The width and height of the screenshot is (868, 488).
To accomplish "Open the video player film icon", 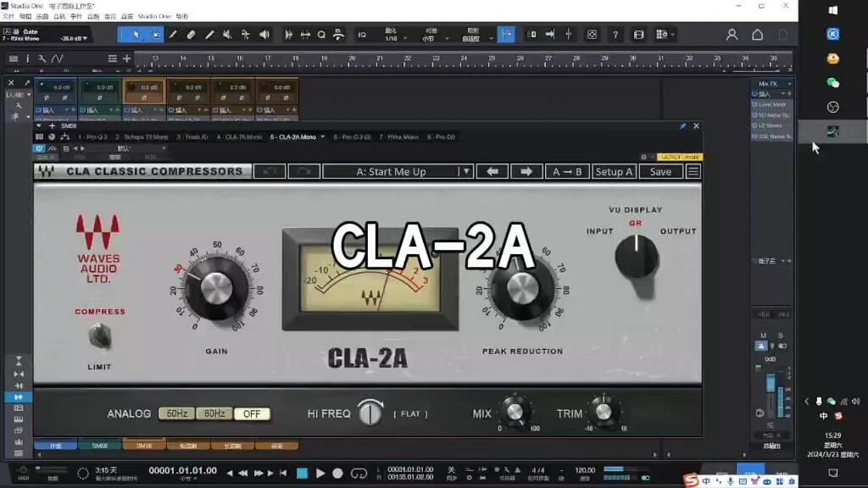I will click(x=638, y=35).
